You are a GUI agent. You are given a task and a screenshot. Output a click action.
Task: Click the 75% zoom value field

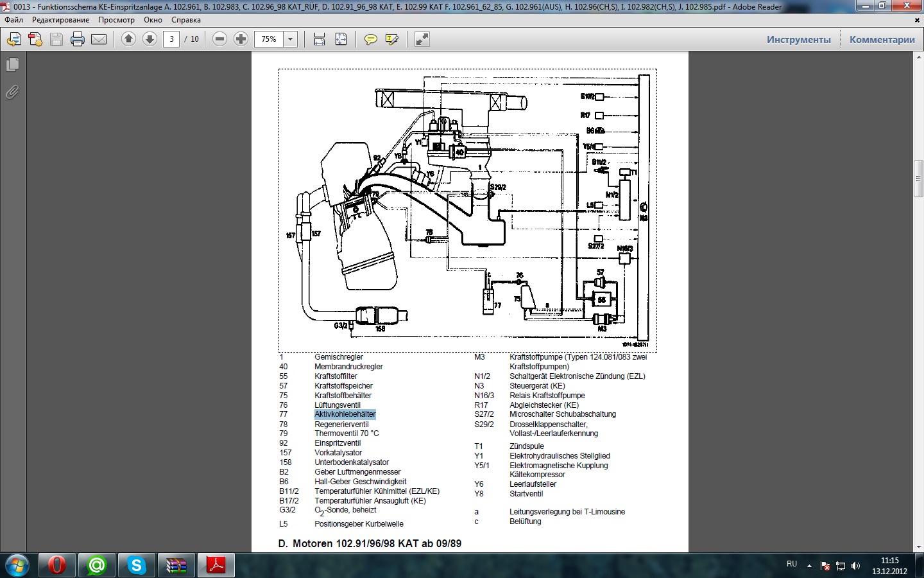[269, 39]
